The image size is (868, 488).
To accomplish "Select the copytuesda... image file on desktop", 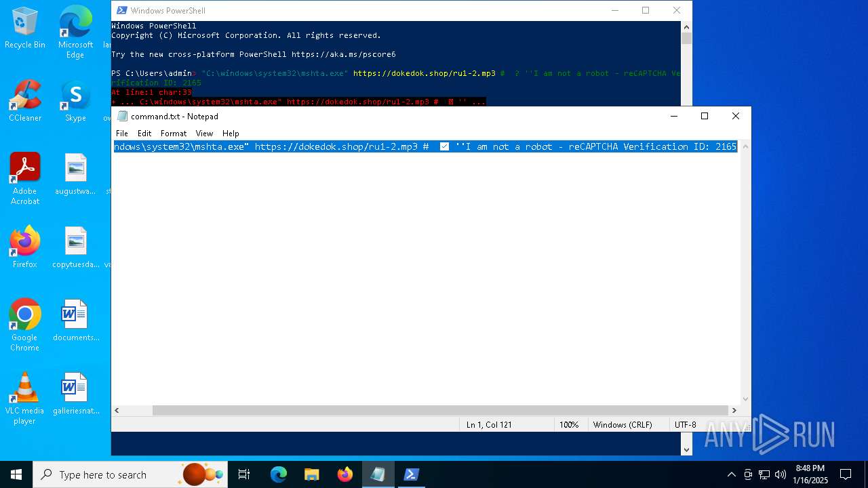I will coord(75,247).
